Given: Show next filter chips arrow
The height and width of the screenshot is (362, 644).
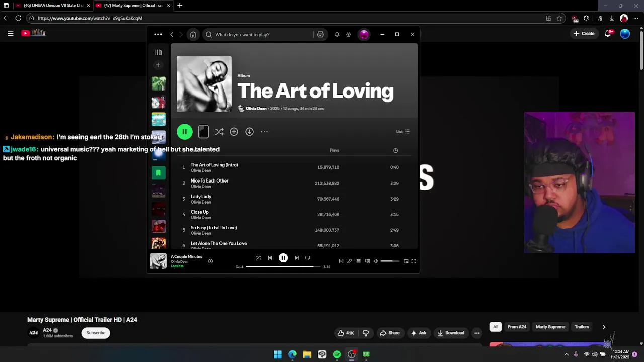Looking at the screenshot, I should [x=604, y=327].
